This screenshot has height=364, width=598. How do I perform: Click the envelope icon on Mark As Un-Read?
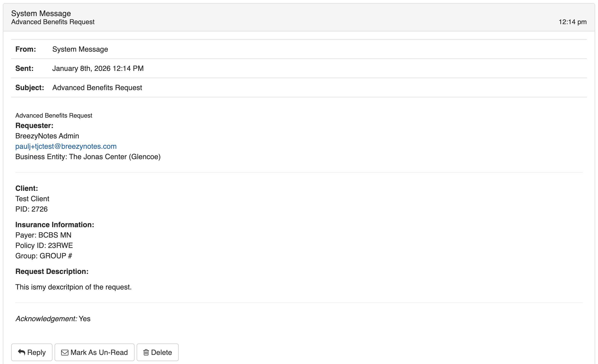pos(65,352)
